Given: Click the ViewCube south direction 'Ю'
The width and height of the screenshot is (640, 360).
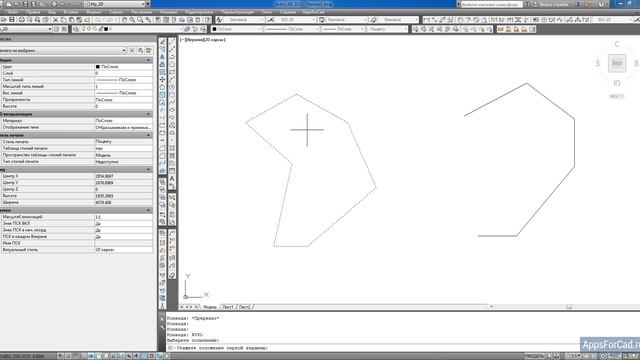Looking at the screenshot, I should point(617,83).
